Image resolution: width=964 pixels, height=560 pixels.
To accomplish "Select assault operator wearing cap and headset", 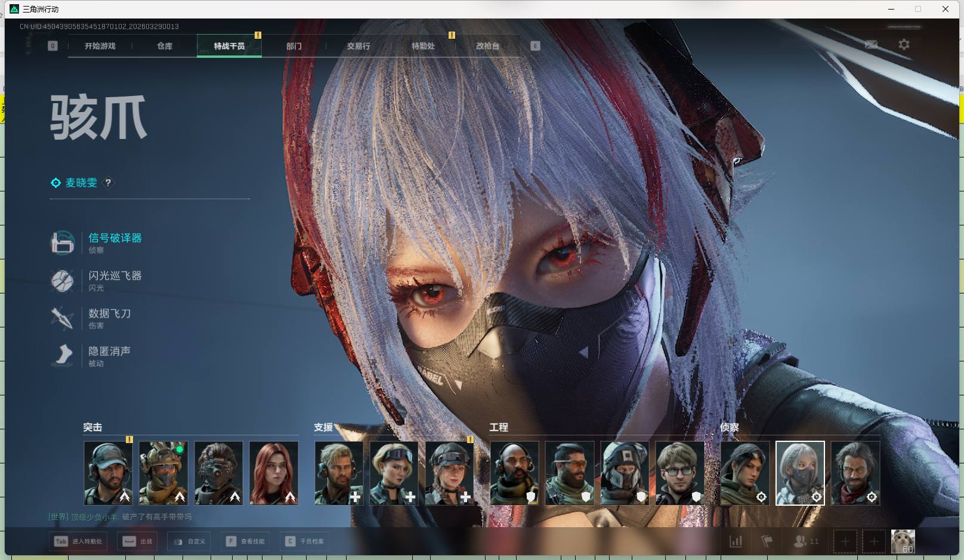I will (x=108, y=473).
